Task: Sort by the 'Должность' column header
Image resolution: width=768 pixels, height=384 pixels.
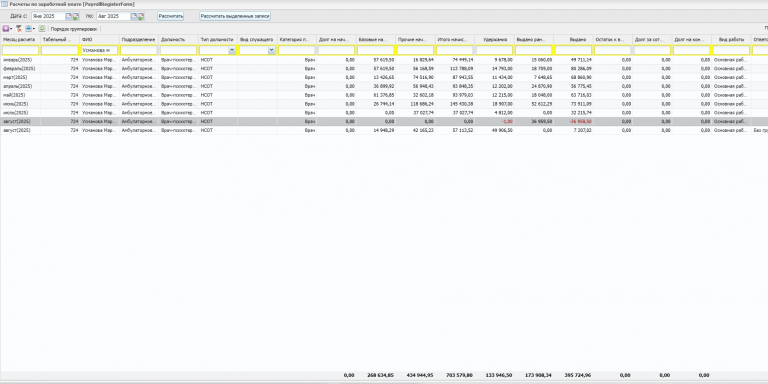Action: click(179, 39)
